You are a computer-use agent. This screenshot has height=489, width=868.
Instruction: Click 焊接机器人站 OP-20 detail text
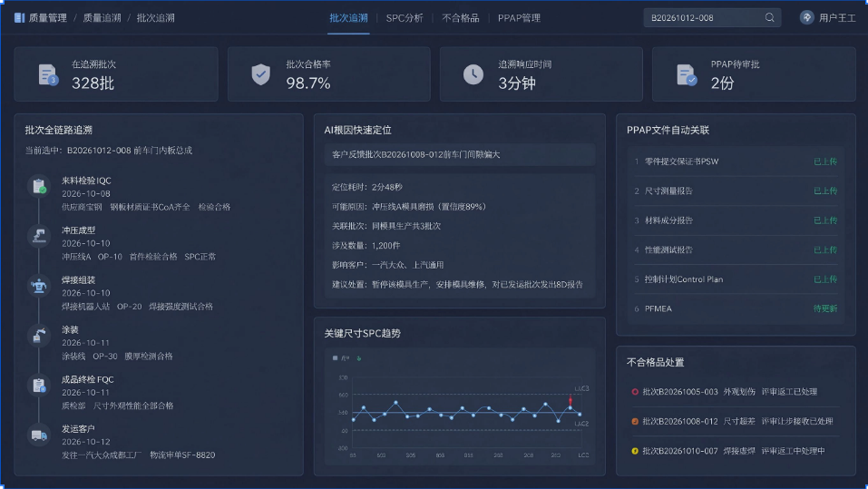coord(102,307)
